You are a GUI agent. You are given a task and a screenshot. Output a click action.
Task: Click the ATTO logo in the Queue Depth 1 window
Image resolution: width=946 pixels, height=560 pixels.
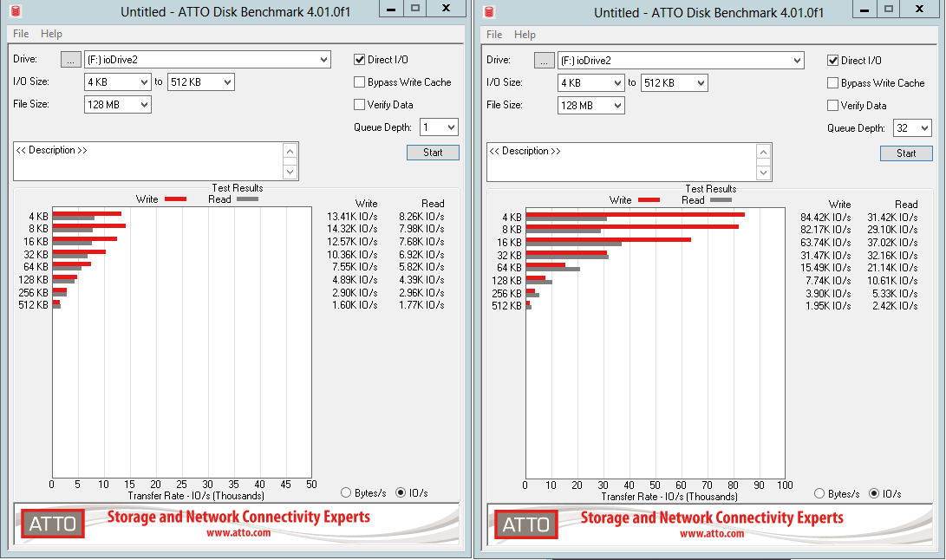pyautogui.click(x=53, y=524)
